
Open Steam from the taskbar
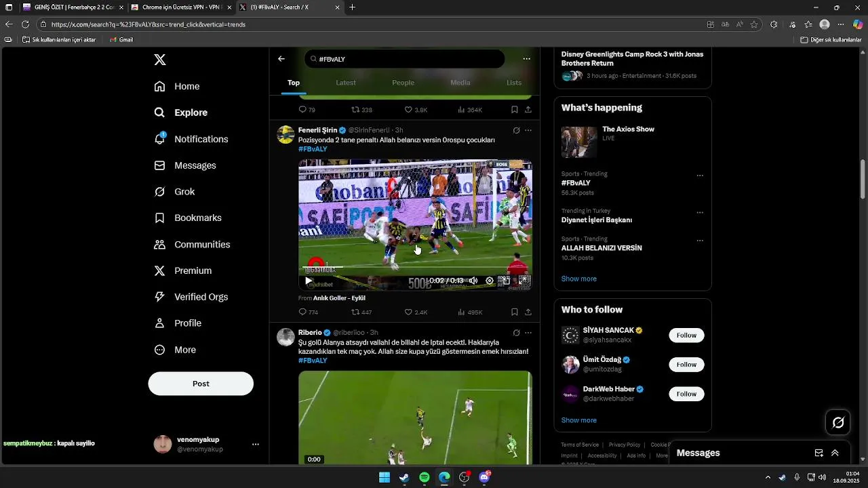(404, 477)
